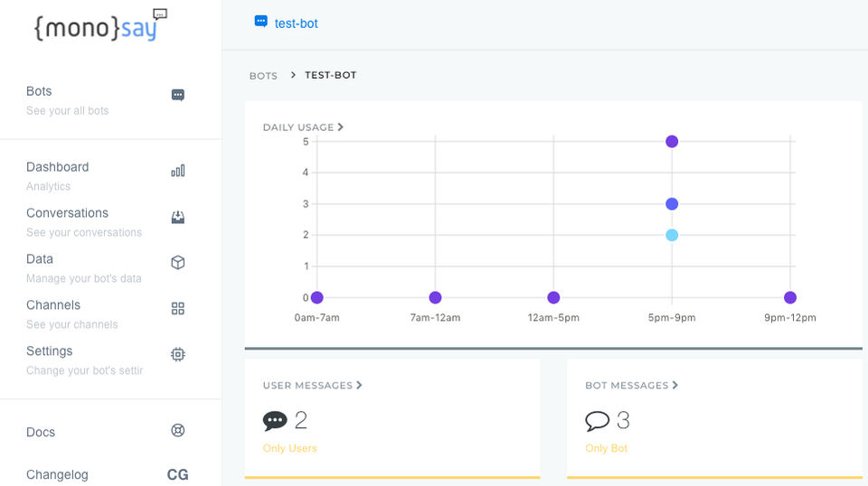Click the 7am-12am axis label
This screenshot has height=486, width=868.
click(435, 318)
